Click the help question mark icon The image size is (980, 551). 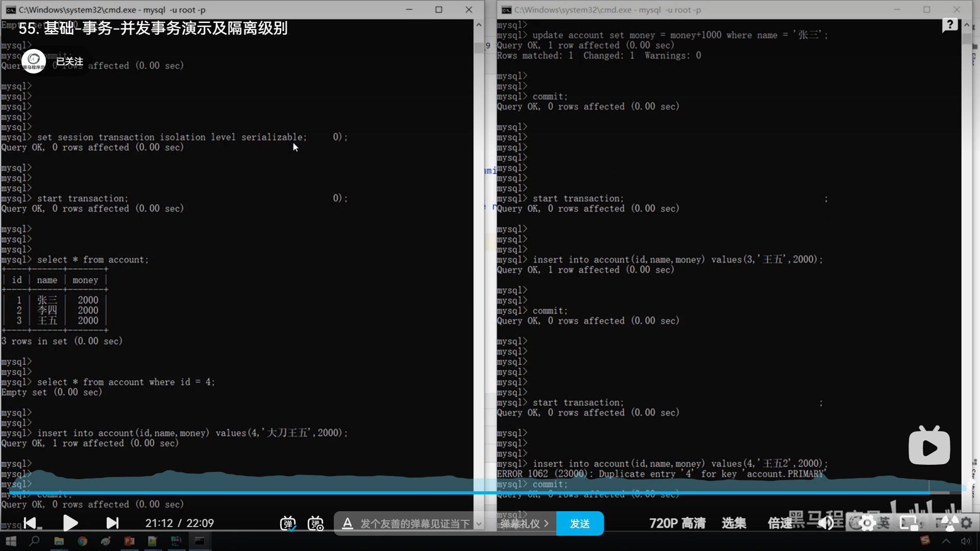950,24
